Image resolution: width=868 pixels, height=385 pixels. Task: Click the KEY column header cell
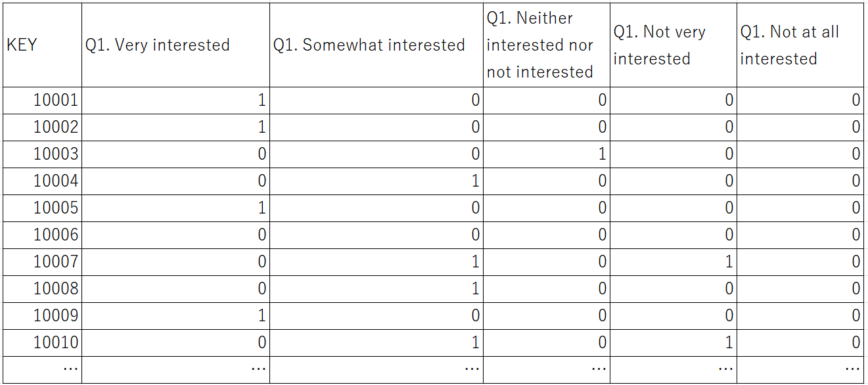pyautogui.click(x=42, y=45)
